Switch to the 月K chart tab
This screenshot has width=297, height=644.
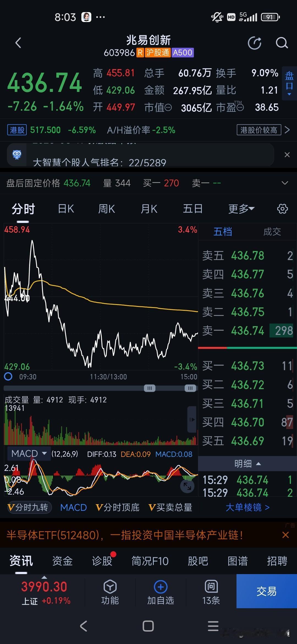[x=149, y=209]
